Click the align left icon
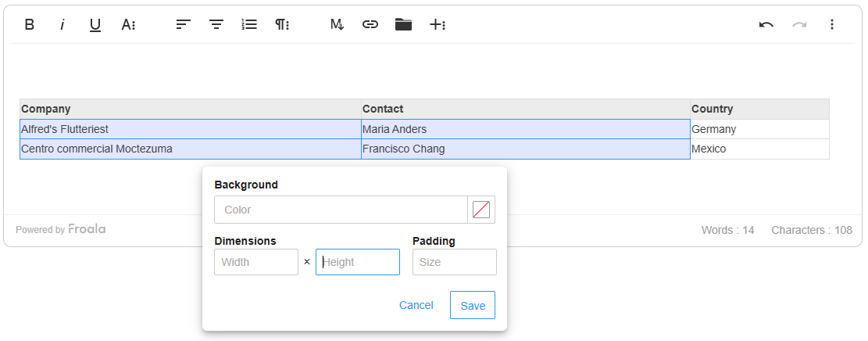The height and width of the screenshot is (341, 868). (x=183, y=24)
